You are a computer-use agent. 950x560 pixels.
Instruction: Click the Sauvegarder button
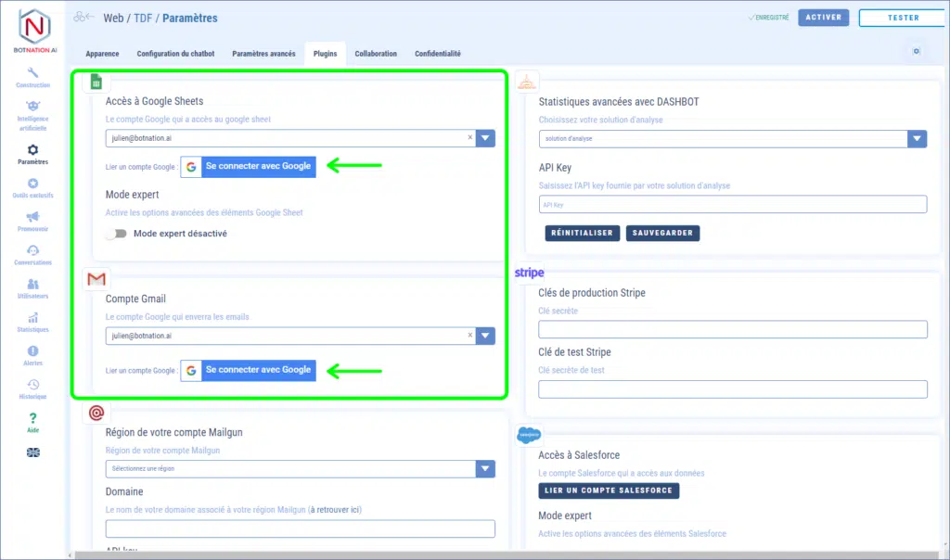pyautogui.click(x=662, y=233)
